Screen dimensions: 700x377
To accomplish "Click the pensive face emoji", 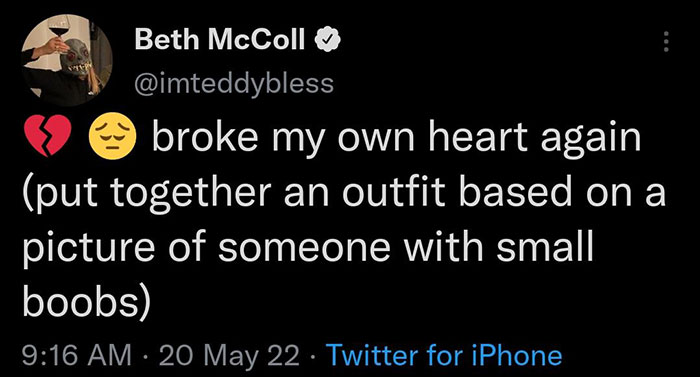I will [112, 136].
